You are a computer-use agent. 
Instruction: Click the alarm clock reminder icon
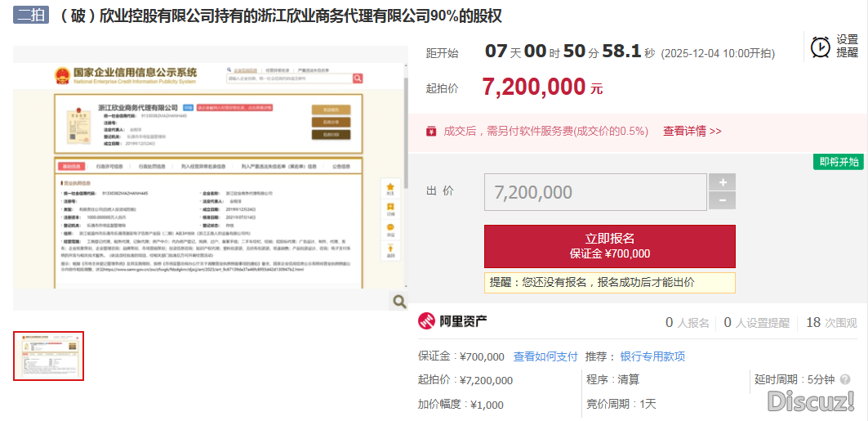point(820,47)
